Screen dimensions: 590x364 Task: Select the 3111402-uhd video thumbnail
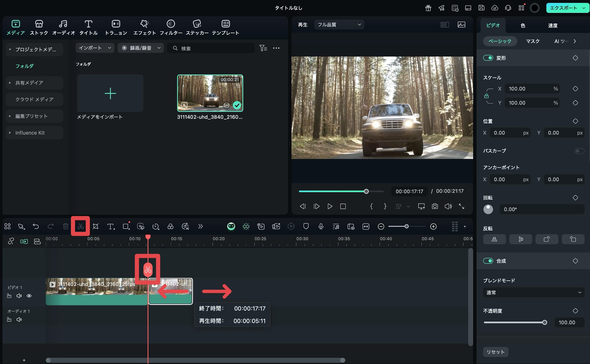210,93
